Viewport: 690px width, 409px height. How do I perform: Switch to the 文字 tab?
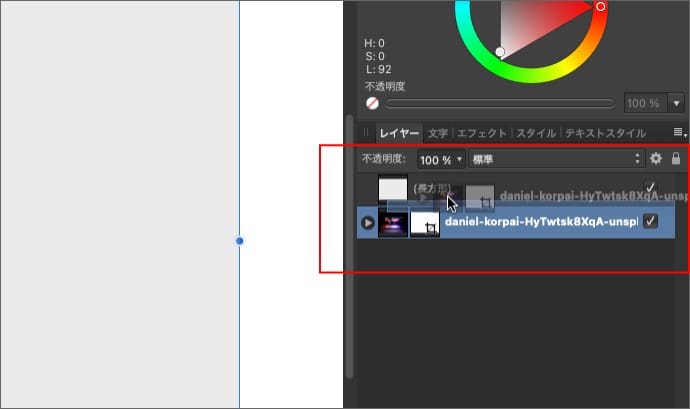coord(437,133)
